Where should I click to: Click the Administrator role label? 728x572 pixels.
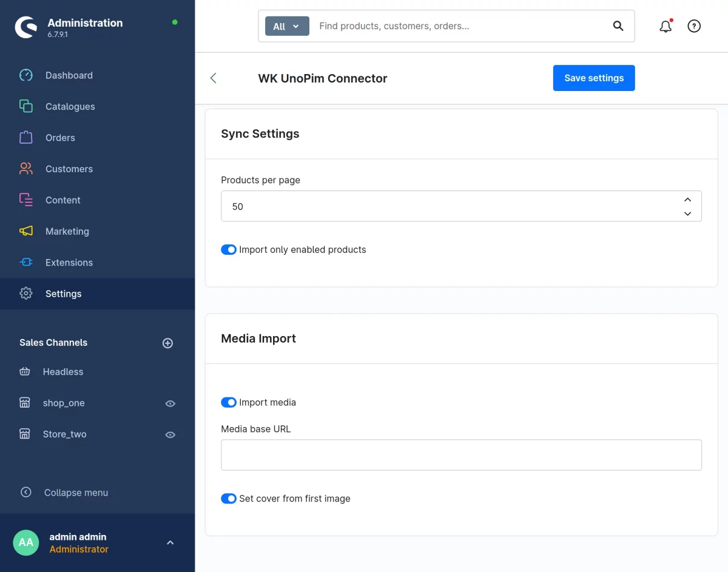(x=79, y=550)
